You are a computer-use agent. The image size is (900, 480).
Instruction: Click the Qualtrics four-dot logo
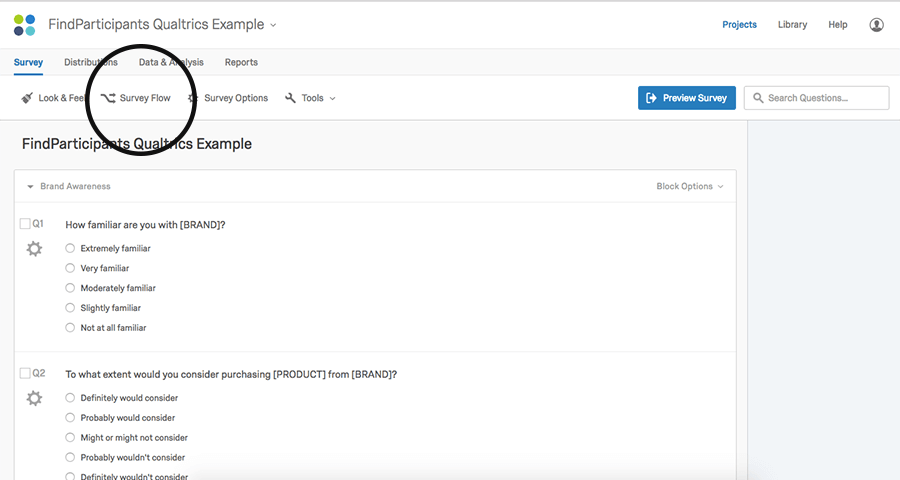pos(25,25)
